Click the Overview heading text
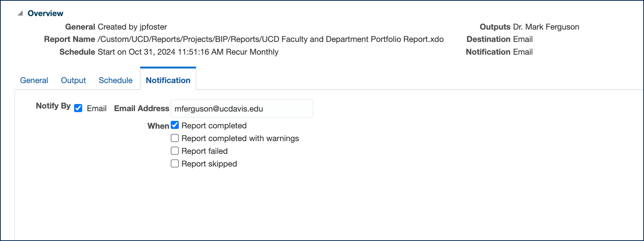The height and width of the screenshot is (241, 644). coord(45,13)
